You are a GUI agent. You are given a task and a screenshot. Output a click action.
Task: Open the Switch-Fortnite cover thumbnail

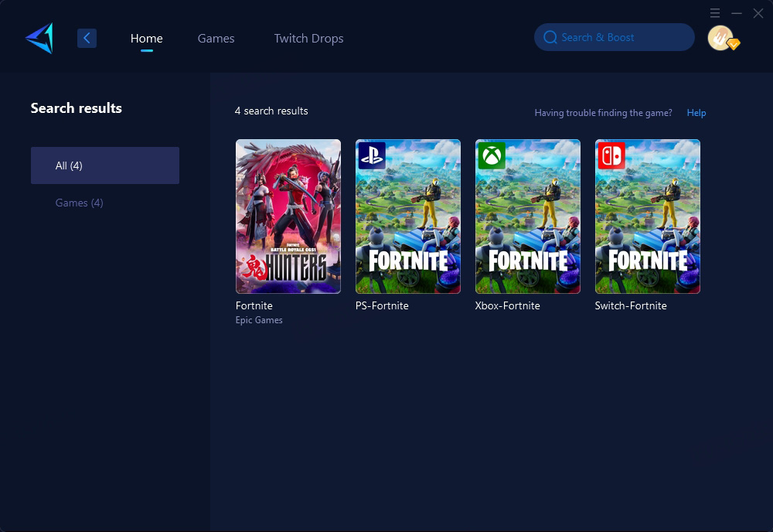(x=647, y=217)
